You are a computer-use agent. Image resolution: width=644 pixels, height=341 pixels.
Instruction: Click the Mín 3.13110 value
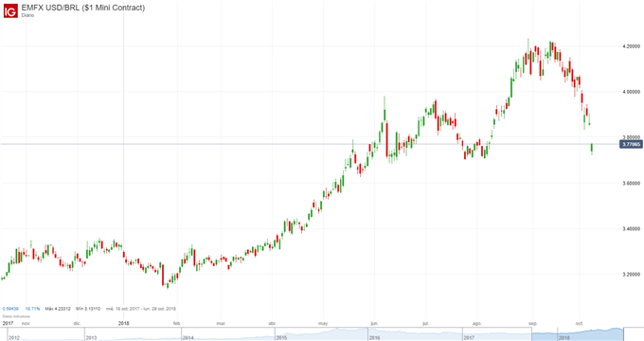point(88,309)
